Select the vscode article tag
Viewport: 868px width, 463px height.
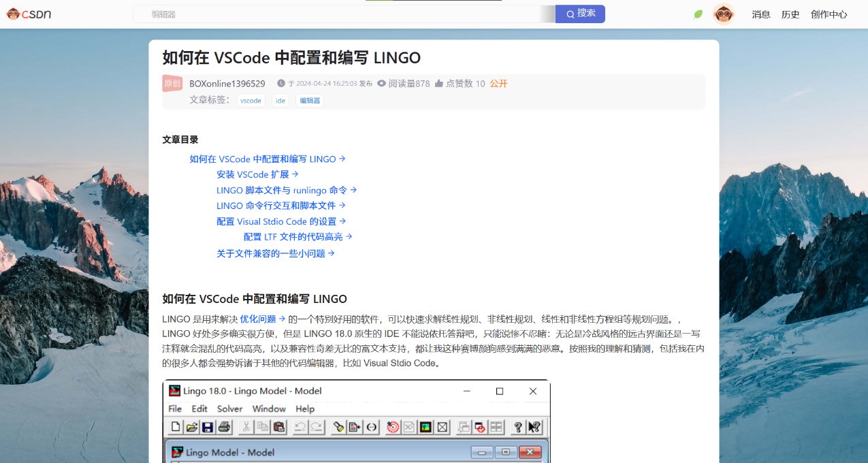(251, 100)
